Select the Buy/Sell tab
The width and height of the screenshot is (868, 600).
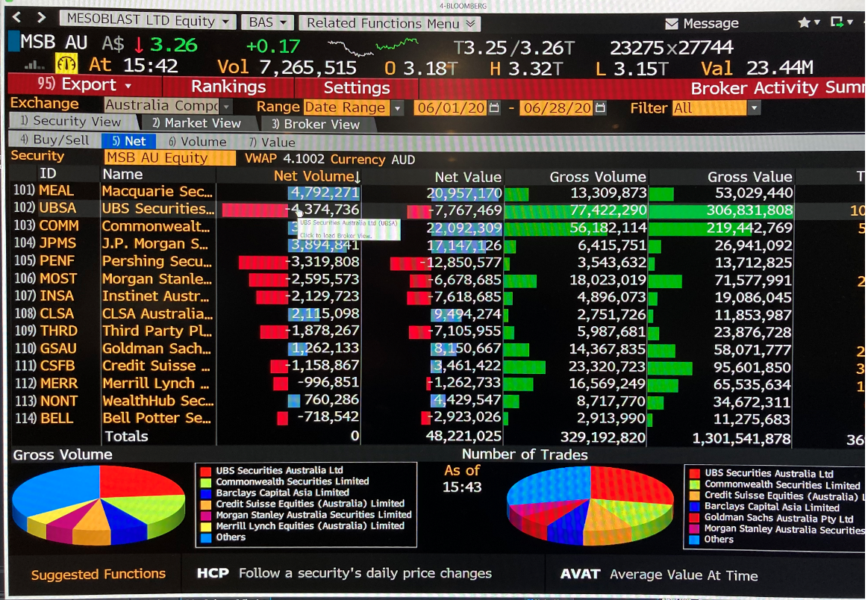[x=54, y=140]
